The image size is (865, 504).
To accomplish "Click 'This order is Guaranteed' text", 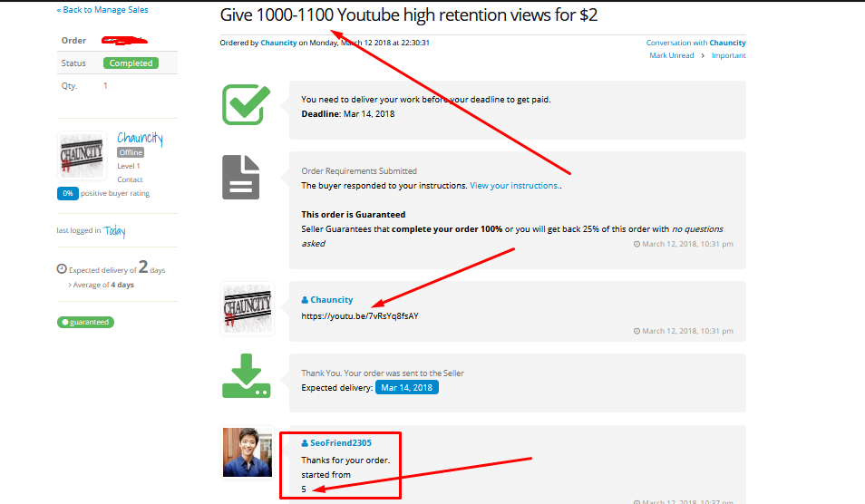I will tap(353, 215).
